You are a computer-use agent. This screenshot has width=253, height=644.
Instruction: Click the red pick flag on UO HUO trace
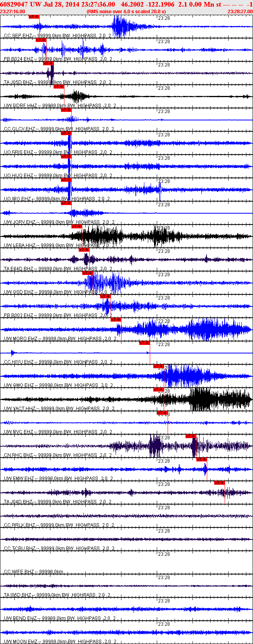(x=66, y=157)
